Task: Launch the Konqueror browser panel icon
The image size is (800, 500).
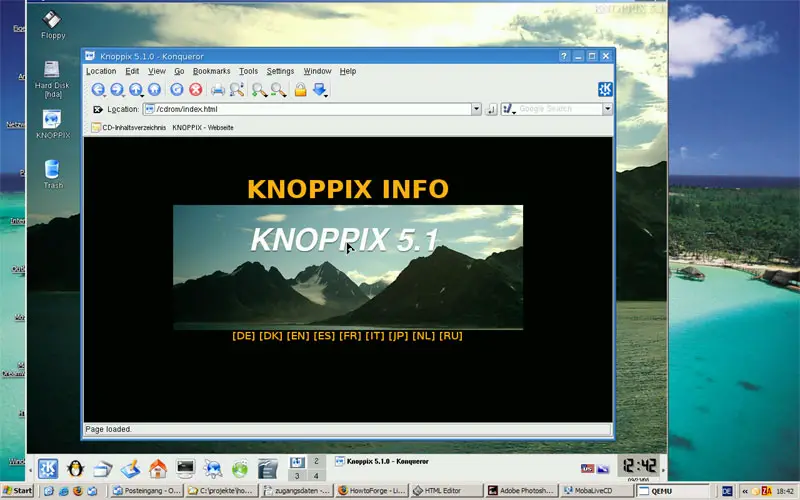Action: 213,468
